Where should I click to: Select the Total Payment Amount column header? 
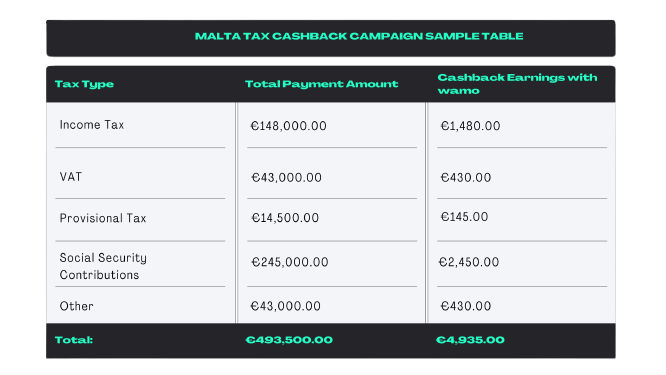pyautogui.click(x=322, y=84)
